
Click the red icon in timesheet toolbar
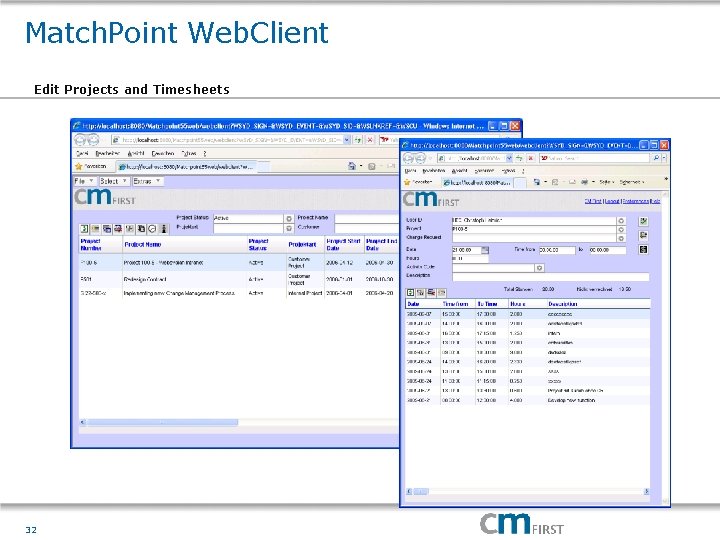point(431,292)
